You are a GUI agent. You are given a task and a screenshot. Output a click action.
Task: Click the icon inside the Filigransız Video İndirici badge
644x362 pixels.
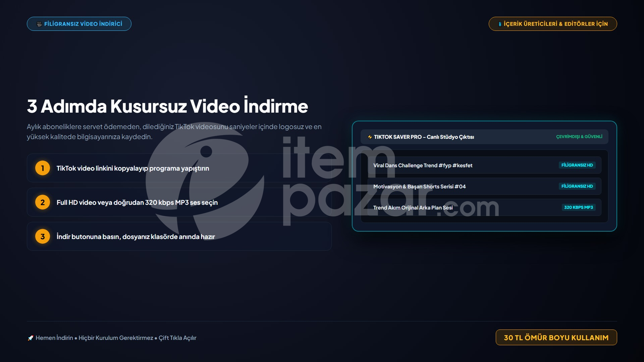39,24
